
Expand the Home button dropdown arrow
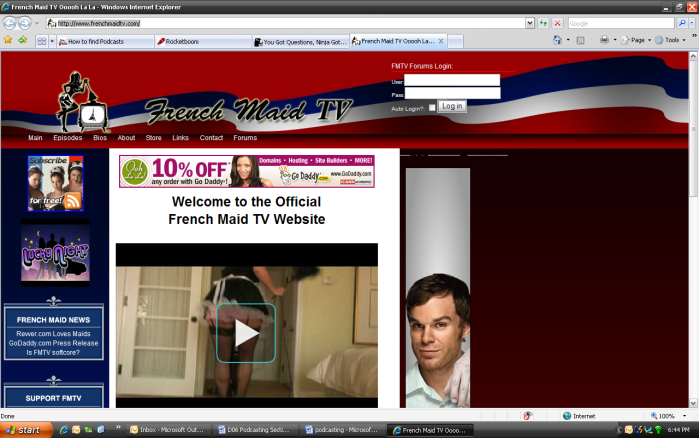(568, 40)
